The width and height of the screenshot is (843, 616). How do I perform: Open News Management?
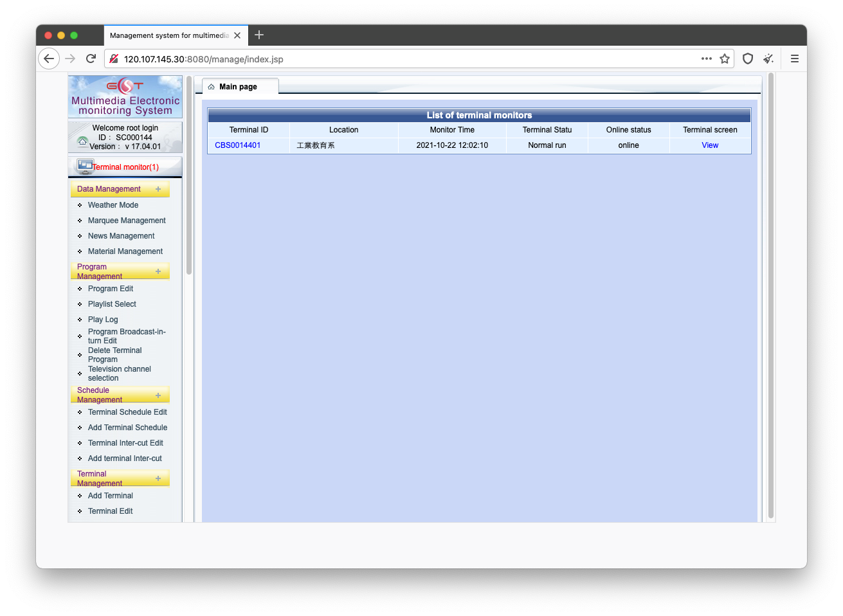(122, 236)
